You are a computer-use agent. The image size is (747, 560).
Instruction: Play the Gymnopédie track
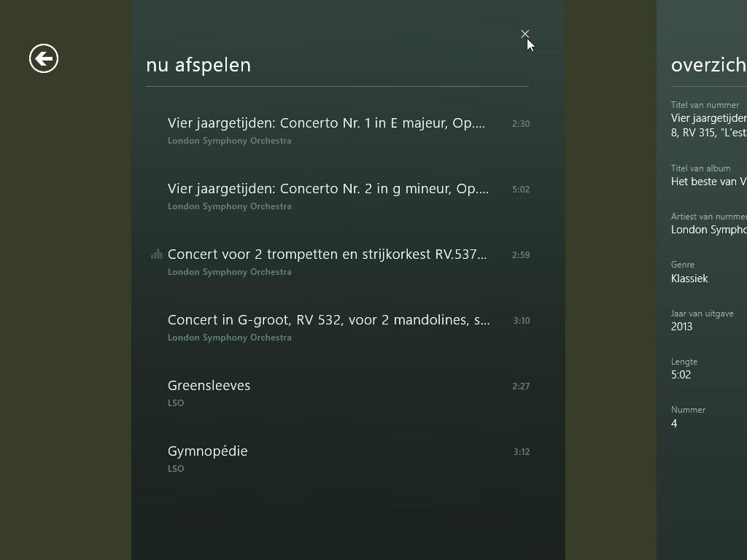click(338, 459)
